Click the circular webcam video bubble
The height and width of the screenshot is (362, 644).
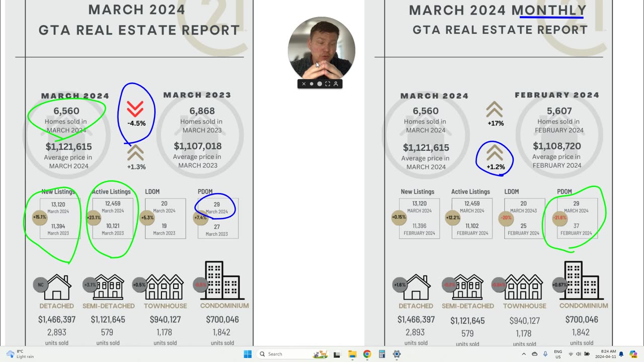[321, 50]
